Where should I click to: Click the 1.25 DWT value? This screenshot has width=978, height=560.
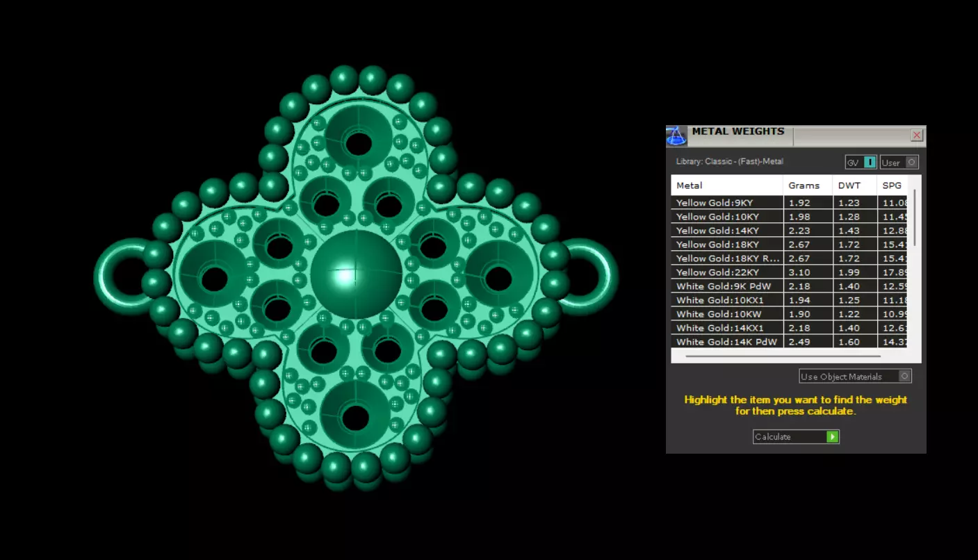pos(849,300)
